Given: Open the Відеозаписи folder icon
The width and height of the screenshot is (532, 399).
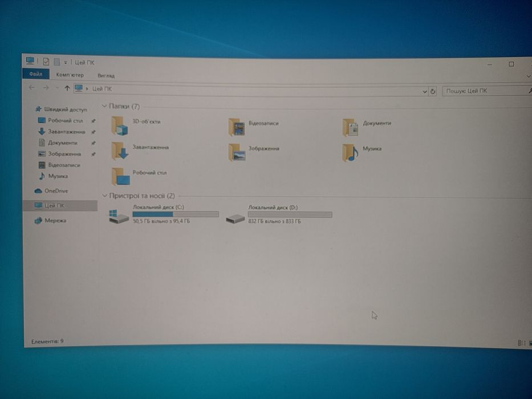Looking at the screenshot, I should click(x=237, y=127).
